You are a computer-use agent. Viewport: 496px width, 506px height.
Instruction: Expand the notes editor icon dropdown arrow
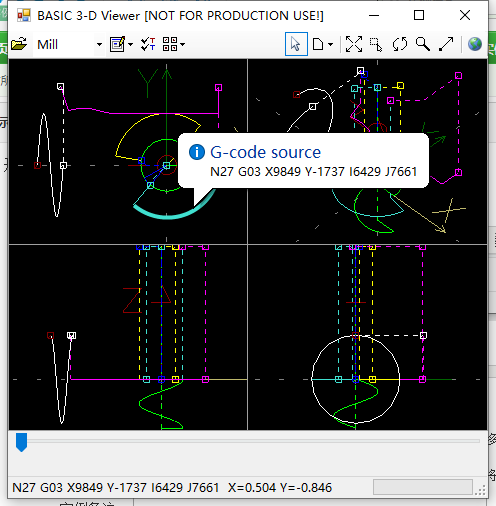pos(130,44)
